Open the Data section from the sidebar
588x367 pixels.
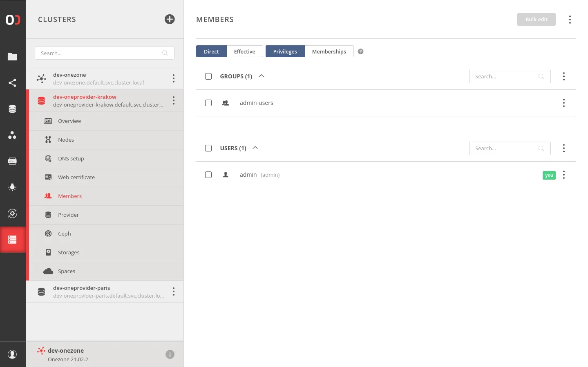tap(13, 57)
